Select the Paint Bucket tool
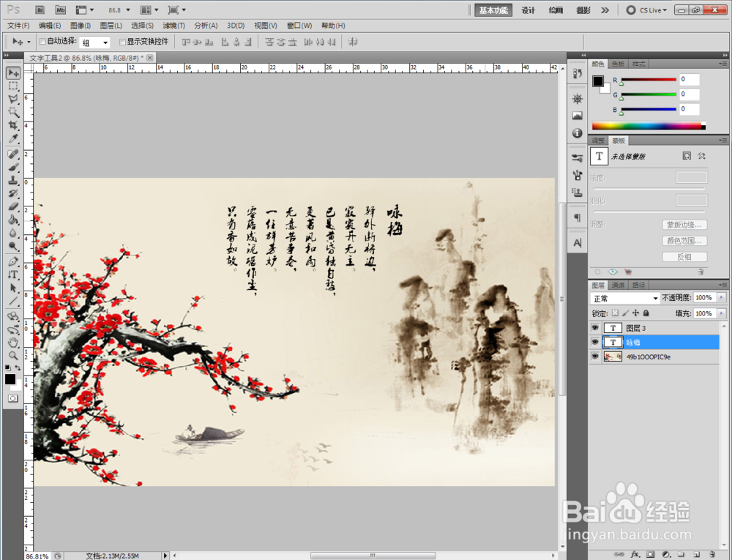This screenshot has width=732, height=560. click(x=13, y=220)
